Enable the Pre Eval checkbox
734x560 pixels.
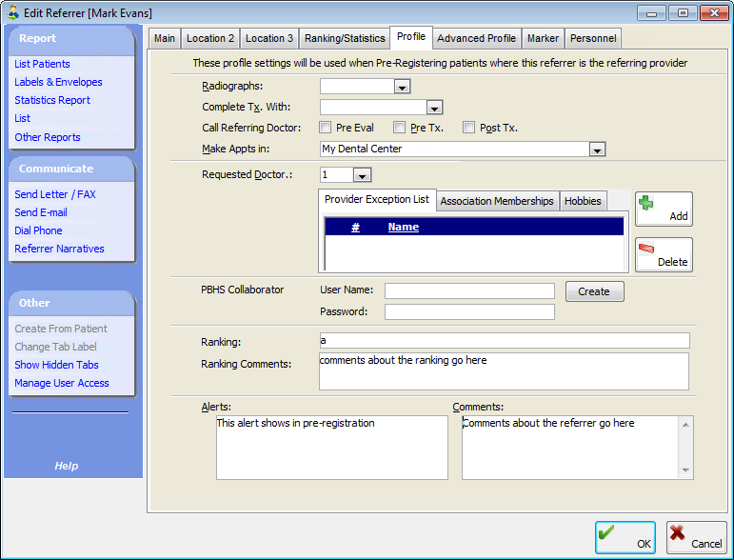click(326, 128)
